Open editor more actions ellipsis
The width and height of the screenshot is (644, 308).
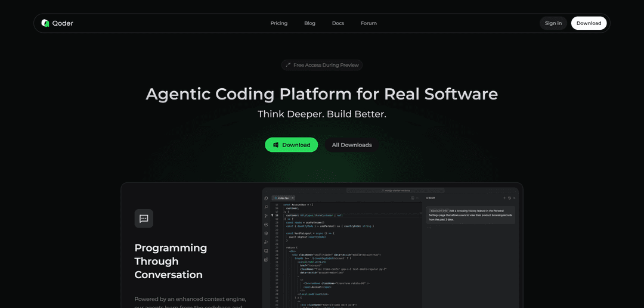click(x=417, y=198)
